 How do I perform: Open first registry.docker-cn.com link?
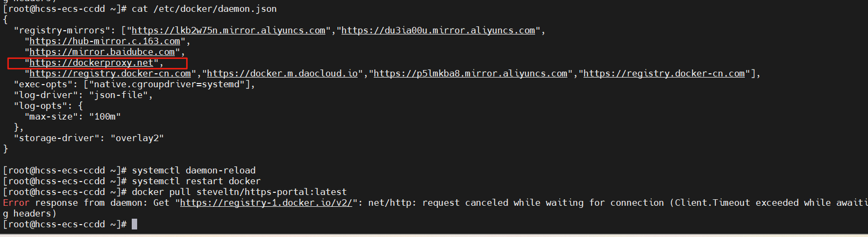pyautogui.click(x=110, y=74)
